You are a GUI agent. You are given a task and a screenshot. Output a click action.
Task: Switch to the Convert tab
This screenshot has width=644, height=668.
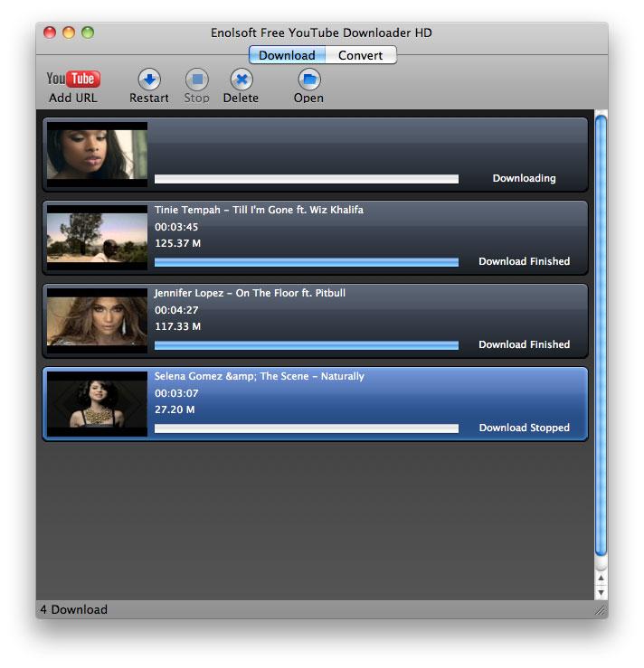pos(361,55)
